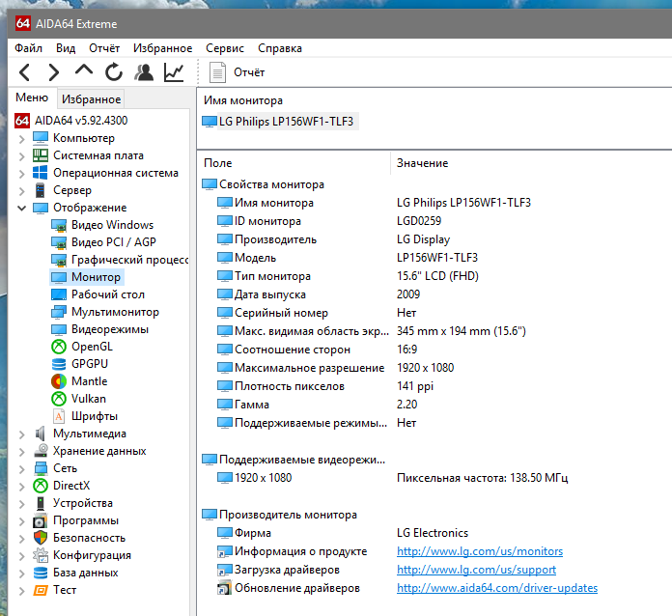Expand the Безопасность tree node
This screenshot has height=616, width=672.
(x=22, y=539)
